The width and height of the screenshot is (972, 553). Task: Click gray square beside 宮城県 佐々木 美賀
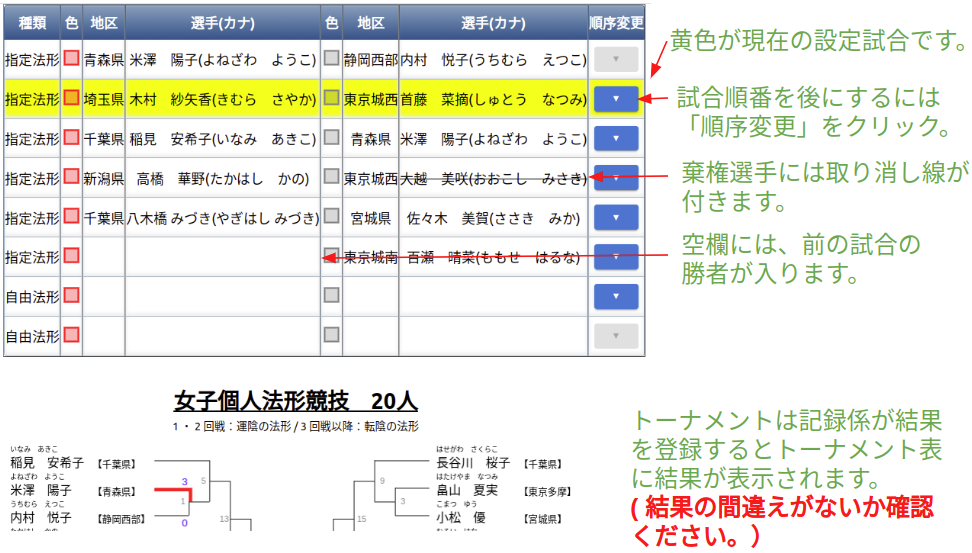tap(331, 216)
